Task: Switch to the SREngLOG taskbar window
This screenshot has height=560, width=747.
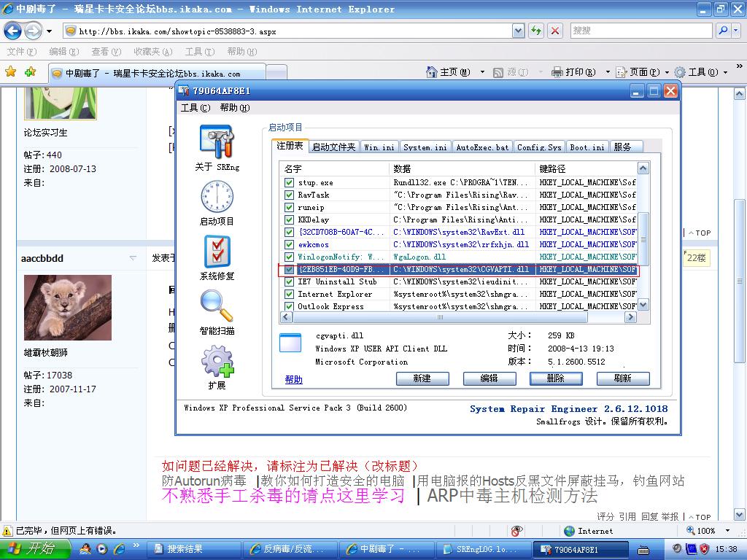Action: pyautogui.click(x=484, y=549)
